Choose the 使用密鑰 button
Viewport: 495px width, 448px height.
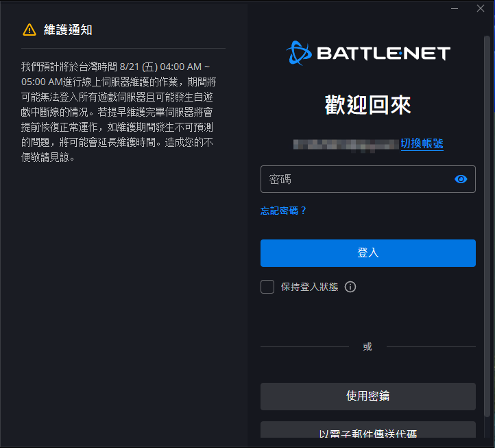(x=367, y=397)
